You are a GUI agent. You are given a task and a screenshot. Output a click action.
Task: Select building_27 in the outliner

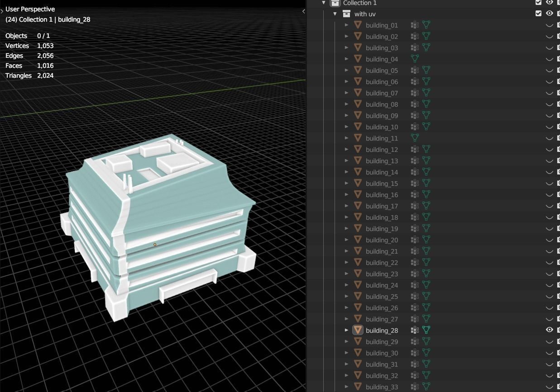(x=382, y=319)
